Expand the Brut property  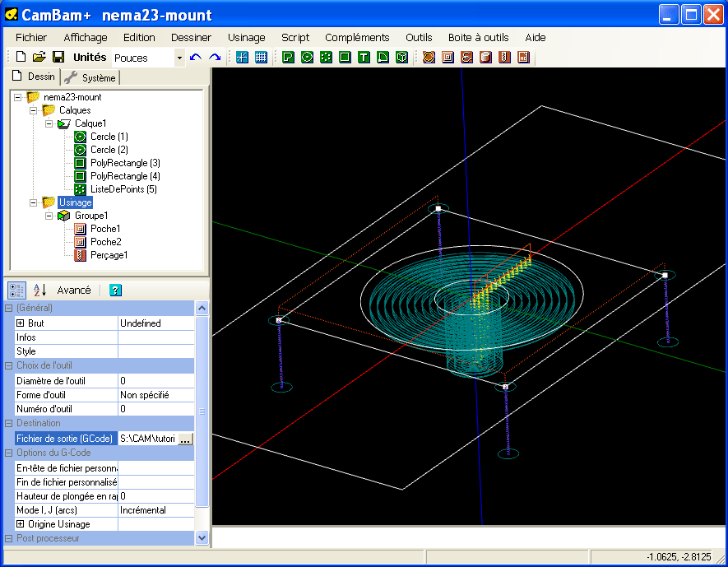pyautogui.click(x=20, y=323)
